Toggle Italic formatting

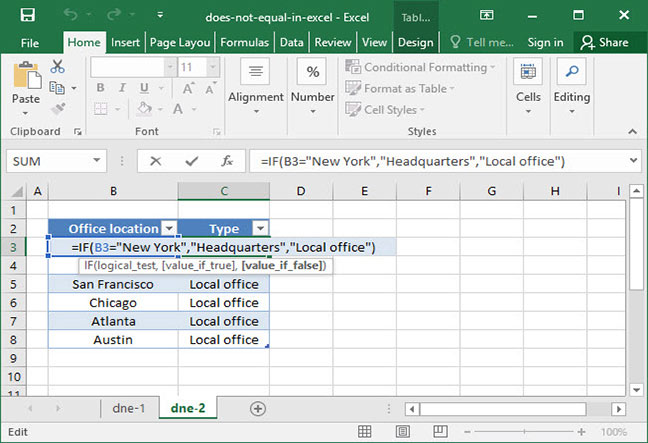click(x=122, y=88)
